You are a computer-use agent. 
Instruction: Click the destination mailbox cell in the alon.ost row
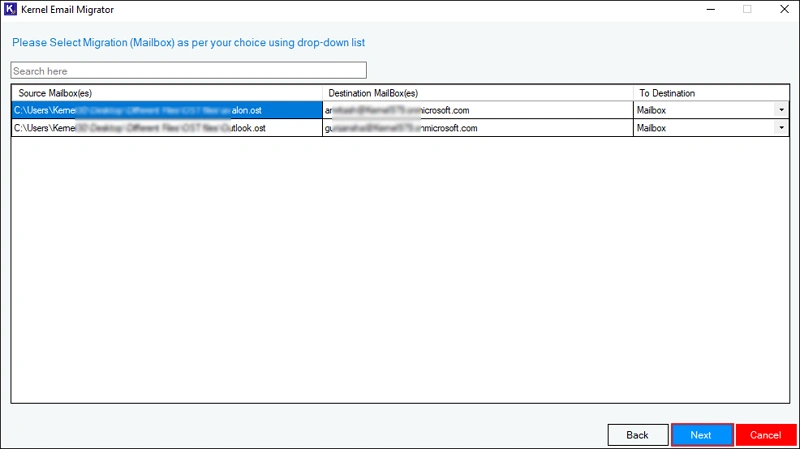[x=478, y=110]
